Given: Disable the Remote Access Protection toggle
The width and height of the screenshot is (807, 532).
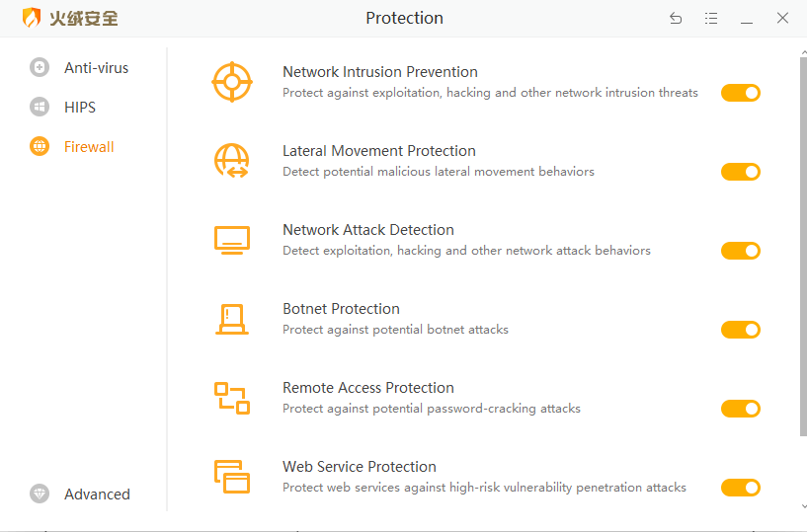Looking at the screenshot, I should point(740,409).
